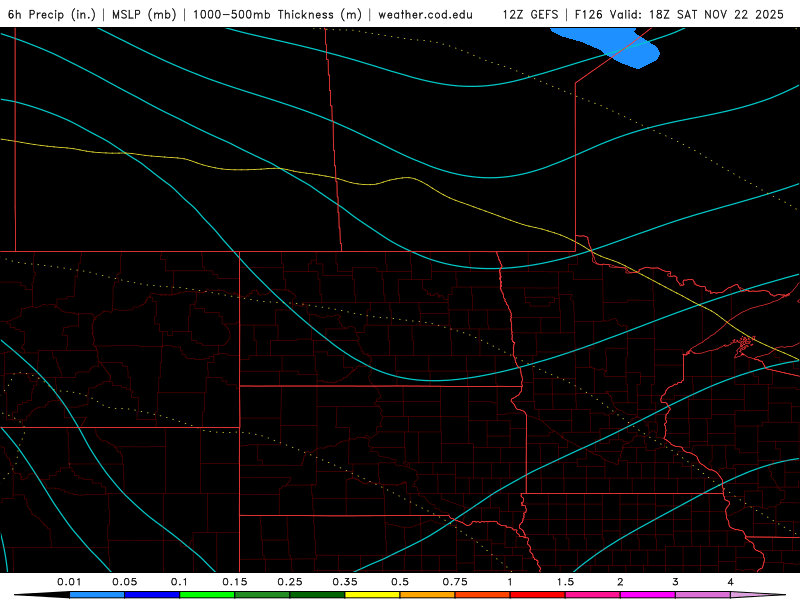Click the weather.cod.edu source text
800x600 pixels.
tap(425, 14)
